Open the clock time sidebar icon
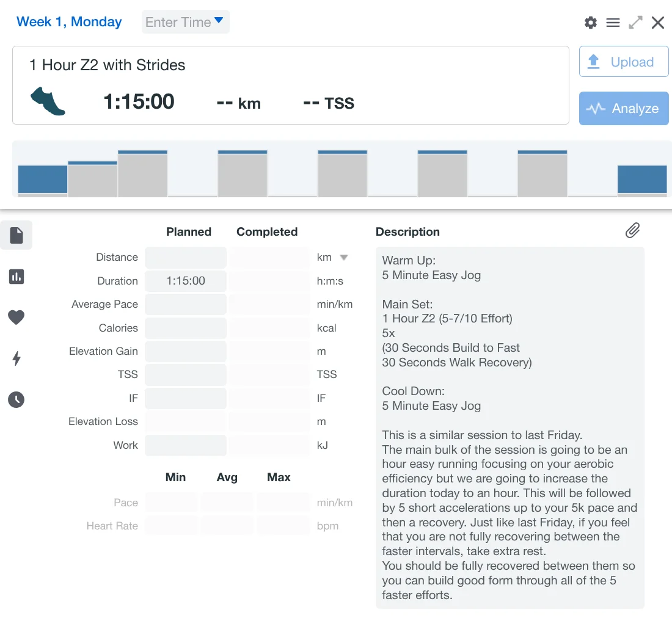This screenshot has width=672, height=618. (16, 399)
